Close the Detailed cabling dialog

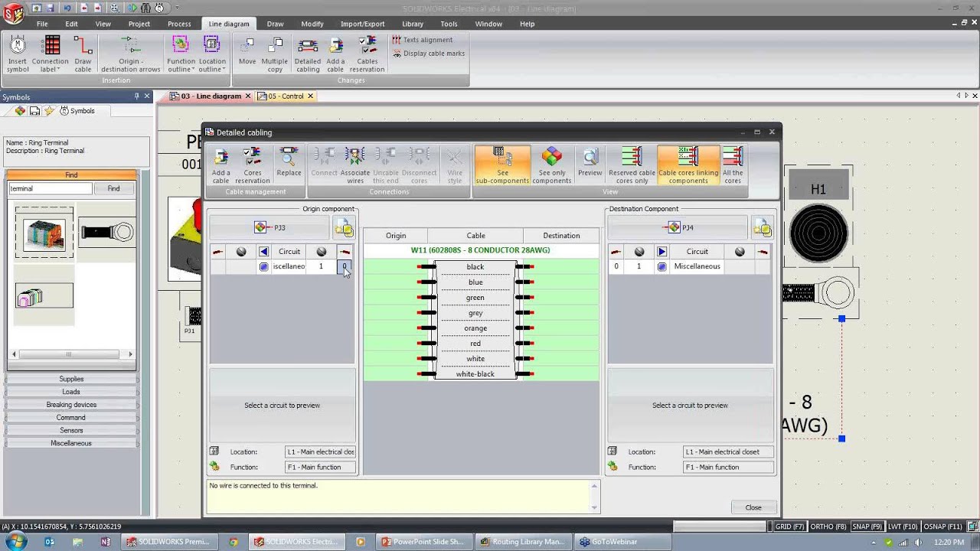753,507
